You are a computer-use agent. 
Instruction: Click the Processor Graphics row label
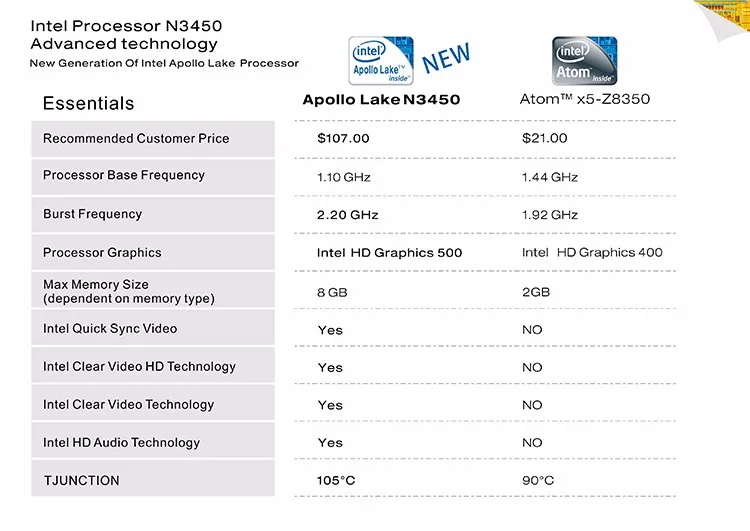153,252
